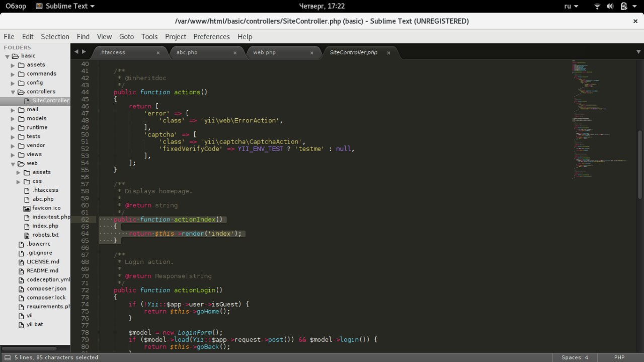The image size is (644, 362).
Task: Click the volume icon in system tray
Action: point(610,7)
